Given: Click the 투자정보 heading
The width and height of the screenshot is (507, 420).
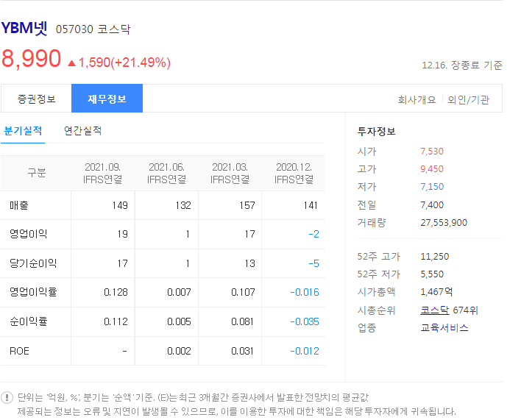Looking at the screenshot, I should tap(376, 132).
